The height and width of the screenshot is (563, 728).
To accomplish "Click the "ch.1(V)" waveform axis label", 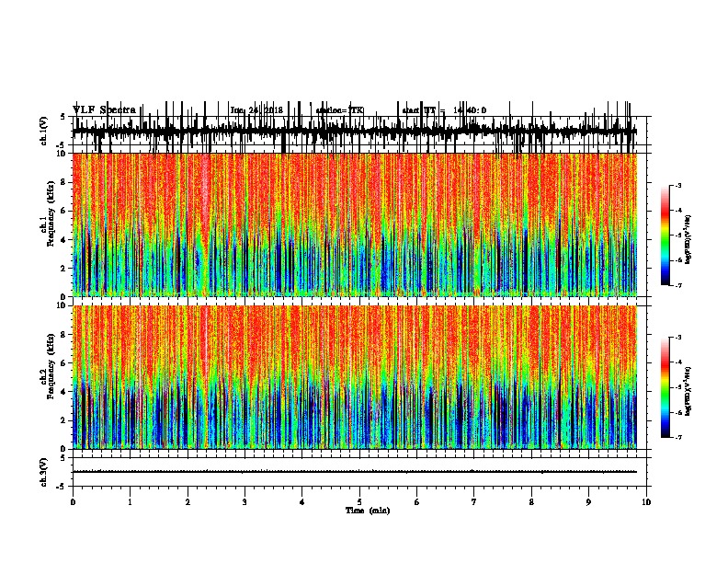I will (x=43, y=131).
